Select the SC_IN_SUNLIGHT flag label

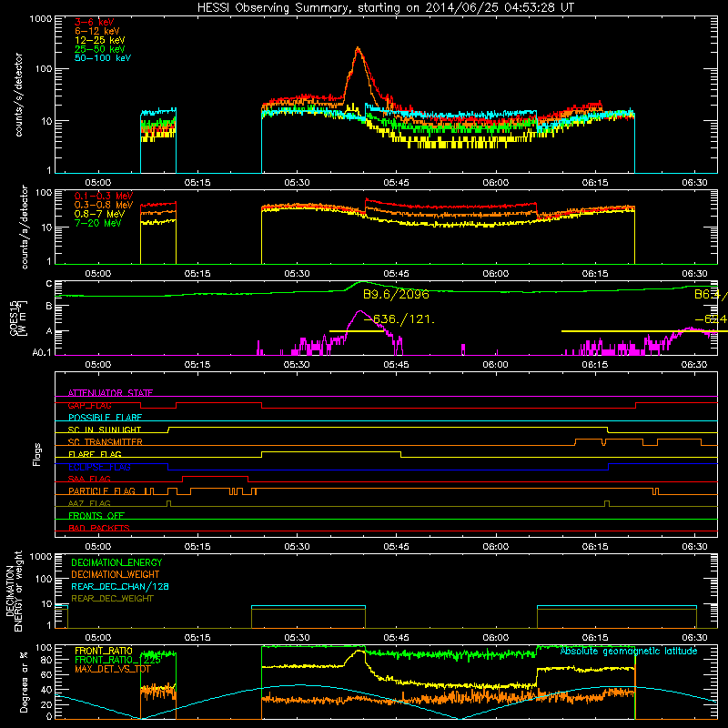[105, 430]
